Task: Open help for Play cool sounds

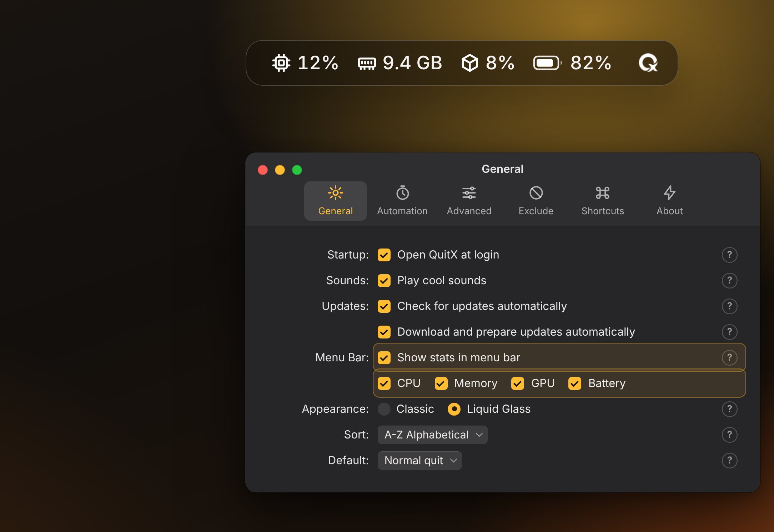Action: 729,281
